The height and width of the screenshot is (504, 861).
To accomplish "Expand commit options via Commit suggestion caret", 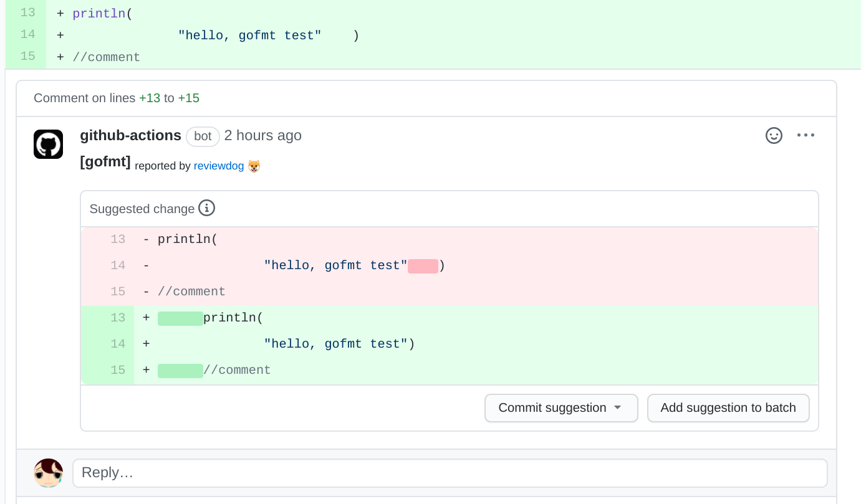I will coord(618,407).
